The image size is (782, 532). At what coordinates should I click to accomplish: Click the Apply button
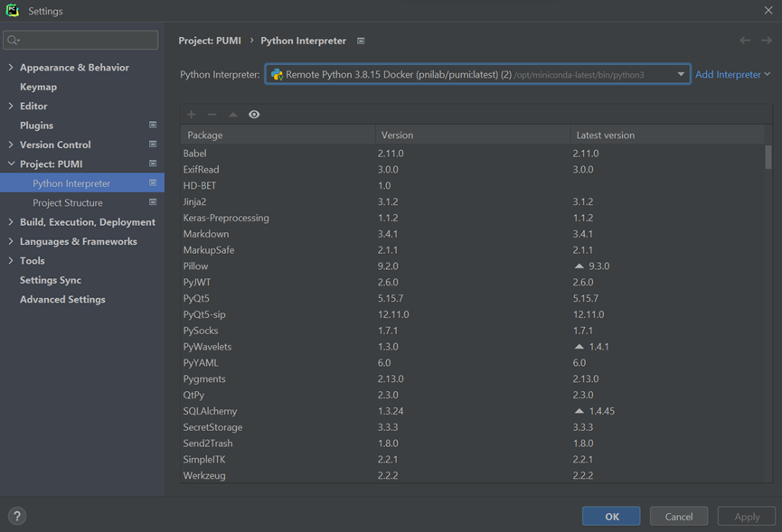(x=747, y=516)
